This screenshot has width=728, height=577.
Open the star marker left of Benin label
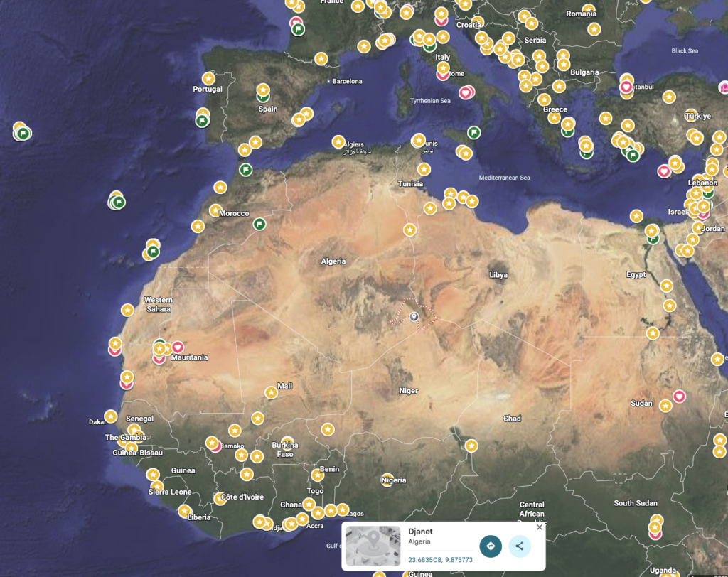(318, 475)
